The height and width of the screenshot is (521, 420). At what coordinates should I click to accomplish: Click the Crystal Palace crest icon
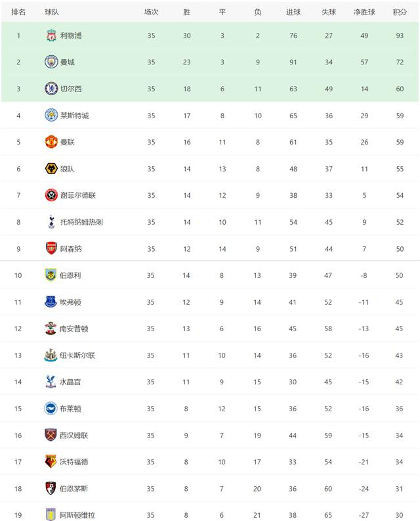click(51, 382)
